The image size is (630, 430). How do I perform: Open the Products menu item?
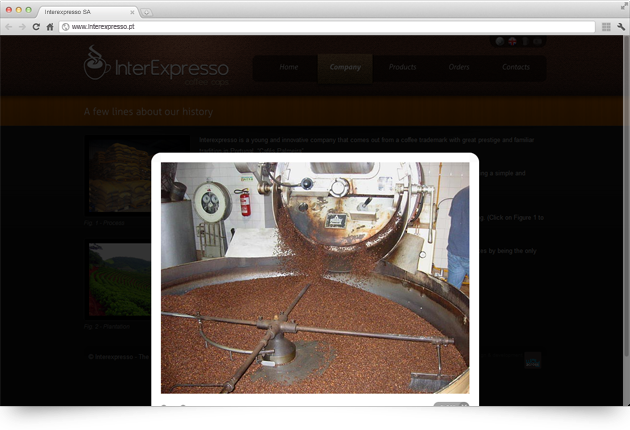pyautogui.click(x=402, y=67)
